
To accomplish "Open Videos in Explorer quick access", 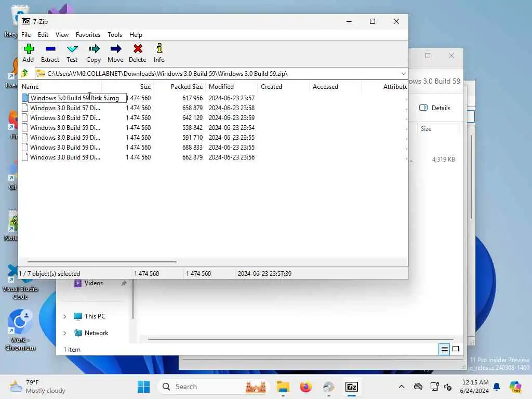I will coord(89,283).
